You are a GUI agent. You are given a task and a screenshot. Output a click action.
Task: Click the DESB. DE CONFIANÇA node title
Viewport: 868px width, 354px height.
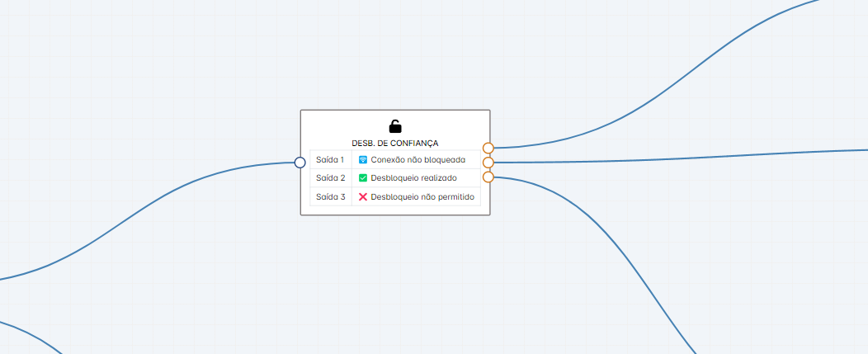coord(395,143)
